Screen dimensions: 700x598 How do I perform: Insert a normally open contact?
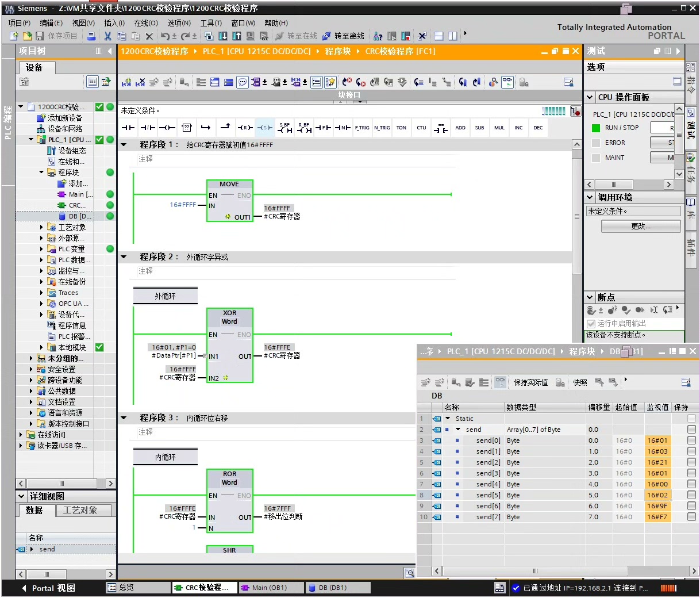pyautogui.click(x=128, y=128)
